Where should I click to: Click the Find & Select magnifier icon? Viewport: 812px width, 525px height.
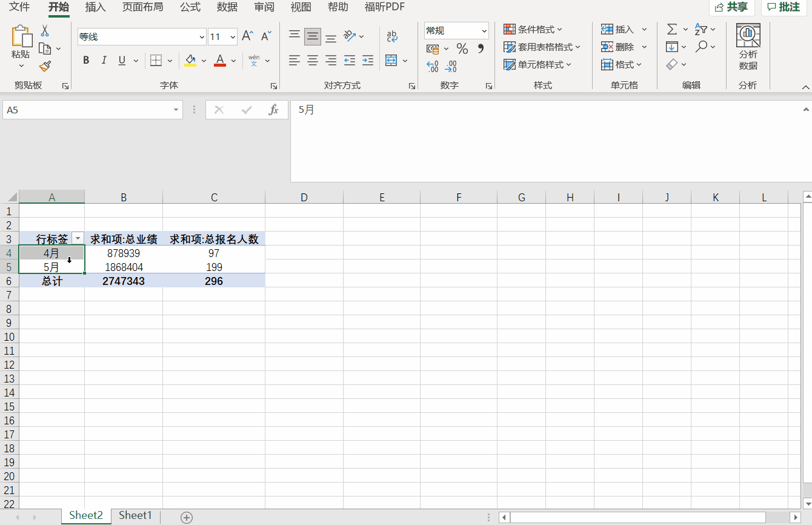tap(701, 47)
